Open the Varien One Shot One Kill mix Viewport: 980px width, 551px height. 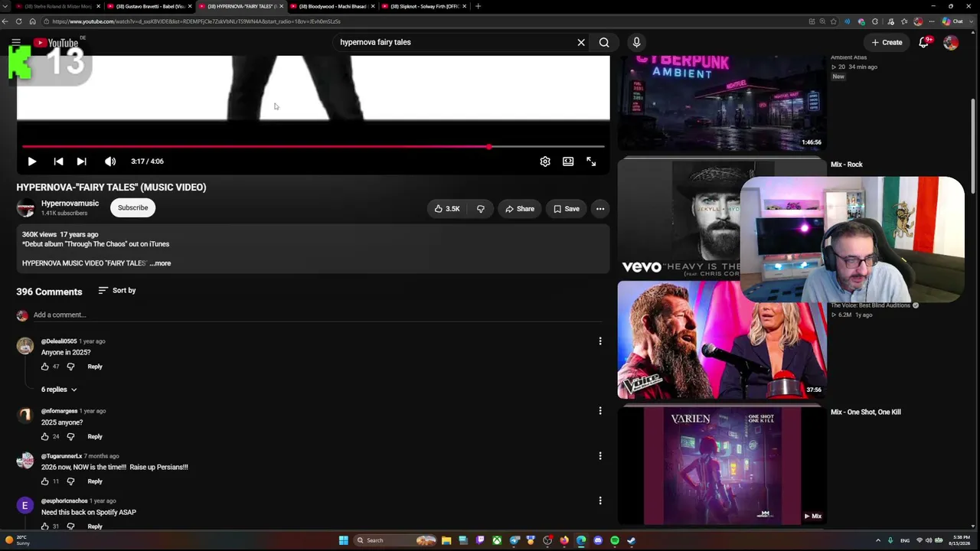click(x=722, y=465)
